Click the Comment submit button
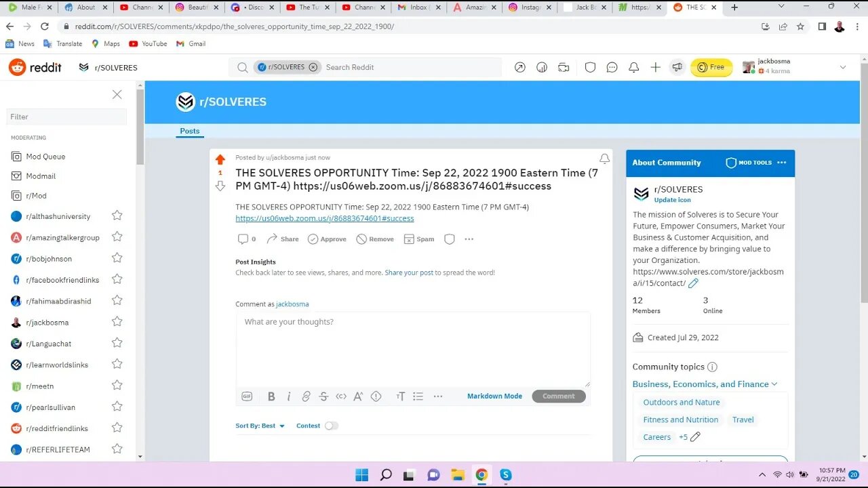Image resolution: width=868 pixels, height=488 pixels. coord(559,396)
